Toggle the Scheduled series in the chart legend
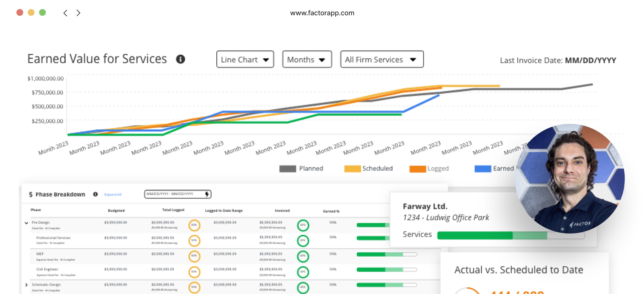This screenshot has height=294, width=644. 368,168
